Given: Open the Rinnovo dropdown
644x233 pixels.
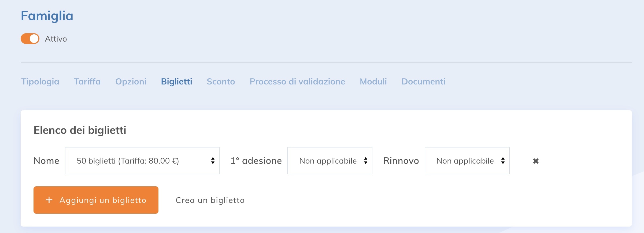Looking at the screenshot, I should [467, 161].
